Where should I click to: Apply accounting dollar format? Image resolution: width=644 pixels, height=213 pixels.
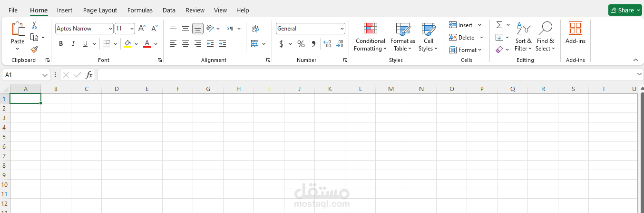pos(281,44)
